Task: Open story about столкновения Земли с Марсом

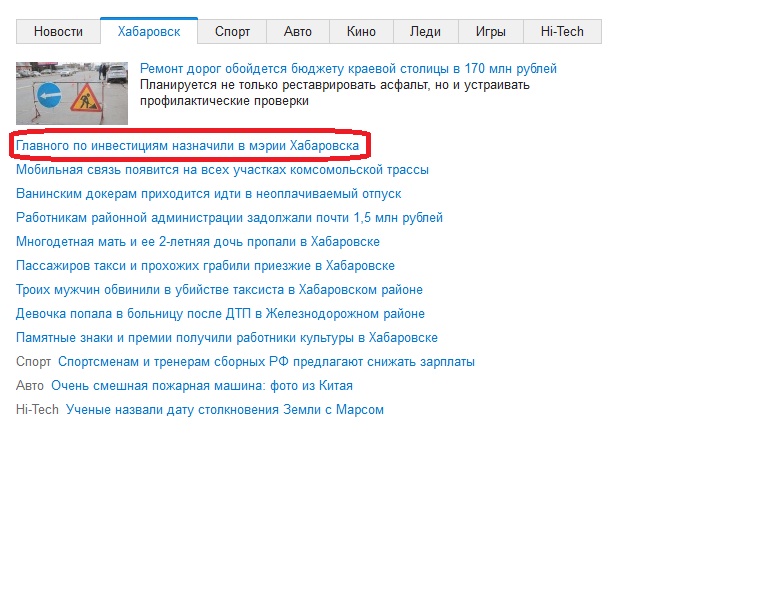Action: coord(225,409)
